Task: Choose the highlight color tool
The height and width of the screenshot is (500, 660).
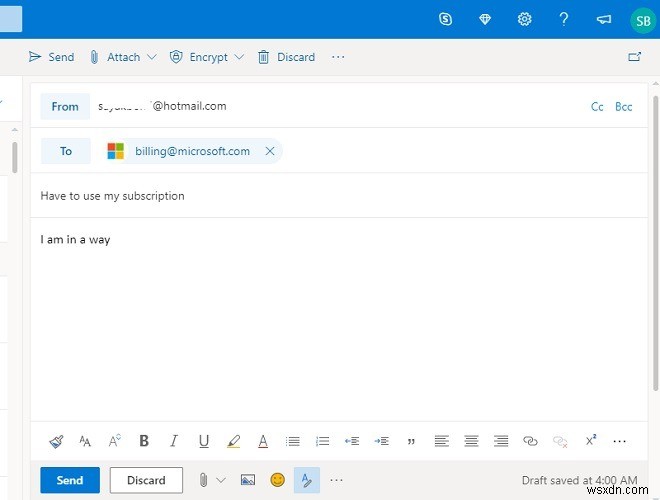Action: (x=234, y=441)
